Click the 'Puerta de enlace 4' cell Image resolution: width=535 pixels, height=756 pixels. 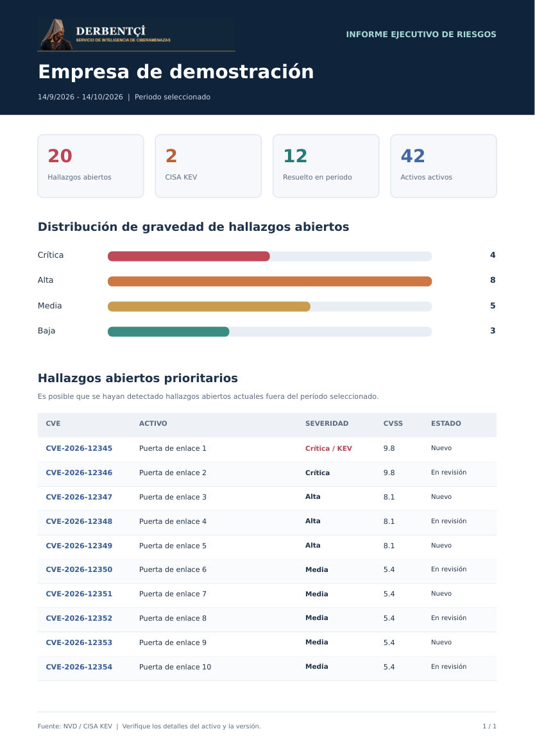pos(173,521)
